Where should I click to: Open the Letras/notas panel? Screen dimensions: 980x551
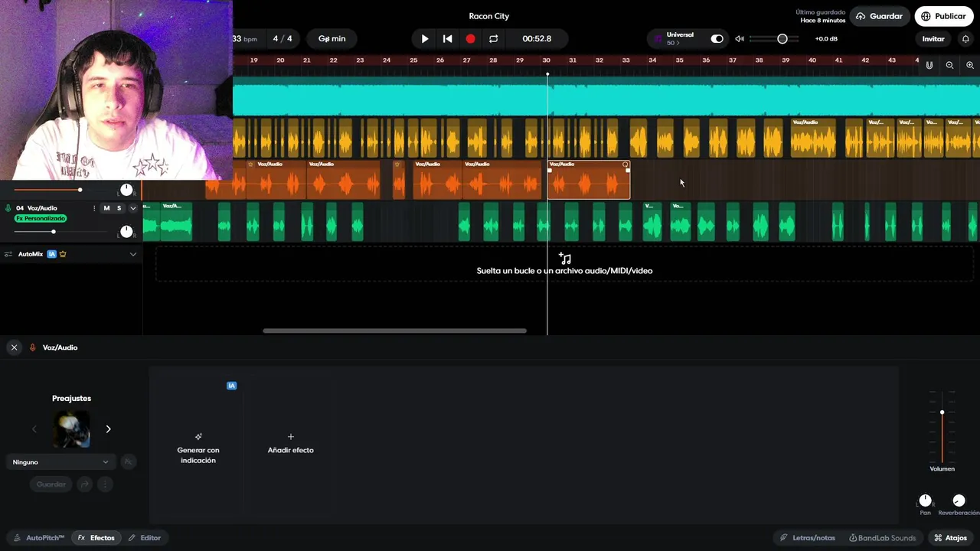tap(807, 538)
